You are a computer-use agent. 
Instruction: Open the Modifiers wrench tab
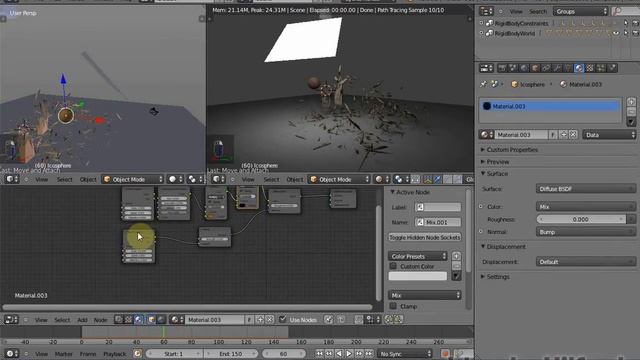pos(557,68)
